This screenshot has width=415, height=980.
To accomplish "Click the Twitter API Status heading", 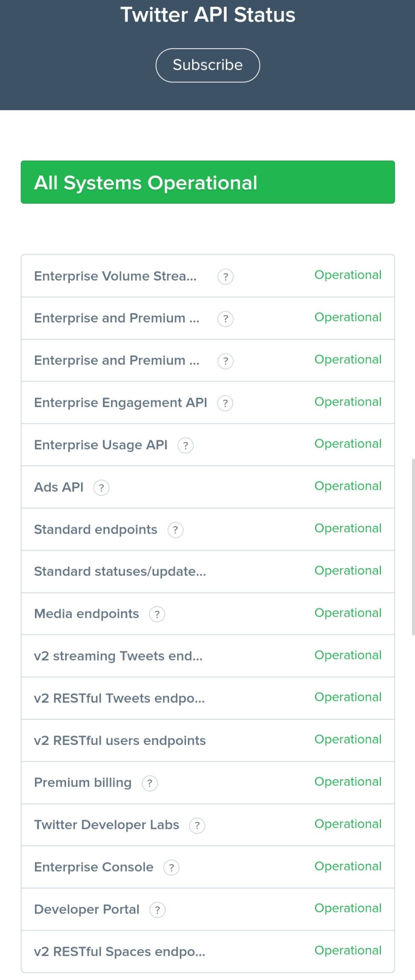I will tap(207, 15).
